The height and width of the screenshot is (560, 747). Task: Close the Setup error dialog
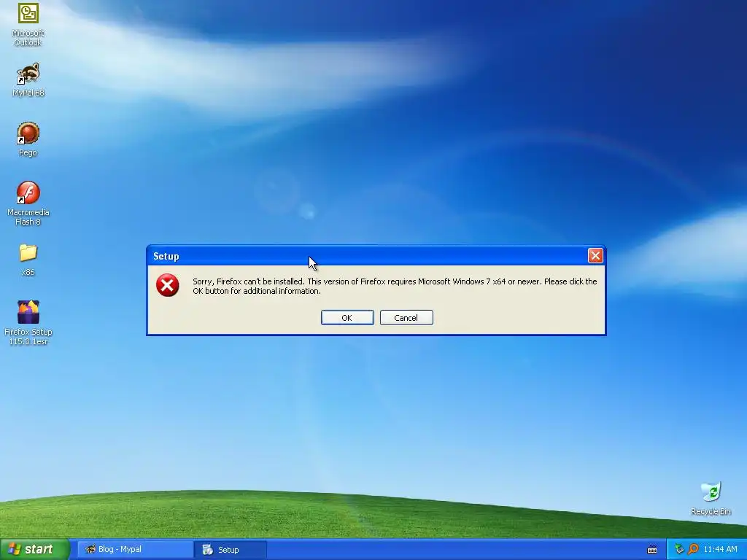(x=595, y=256)
